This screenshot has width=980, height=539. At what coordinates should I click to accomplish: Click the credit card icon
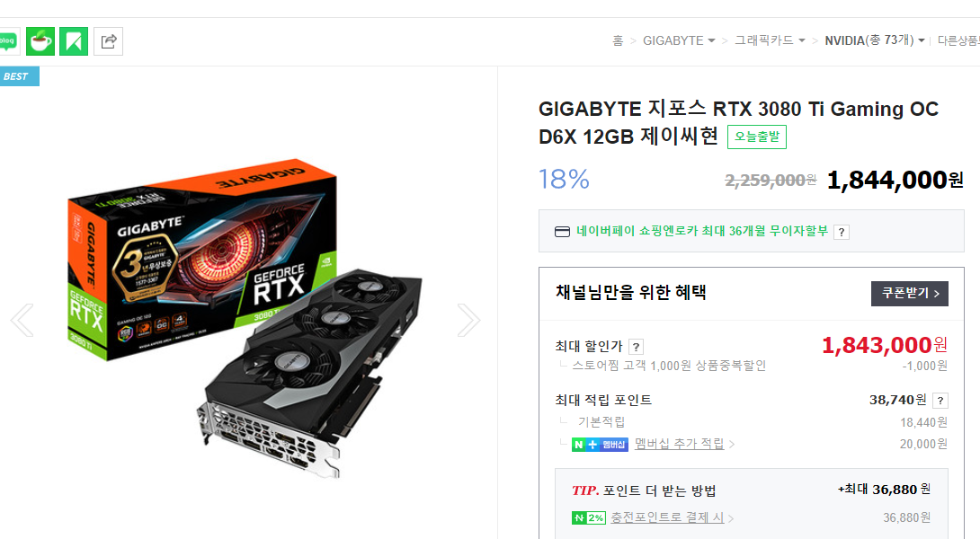[x=562, y=232]
